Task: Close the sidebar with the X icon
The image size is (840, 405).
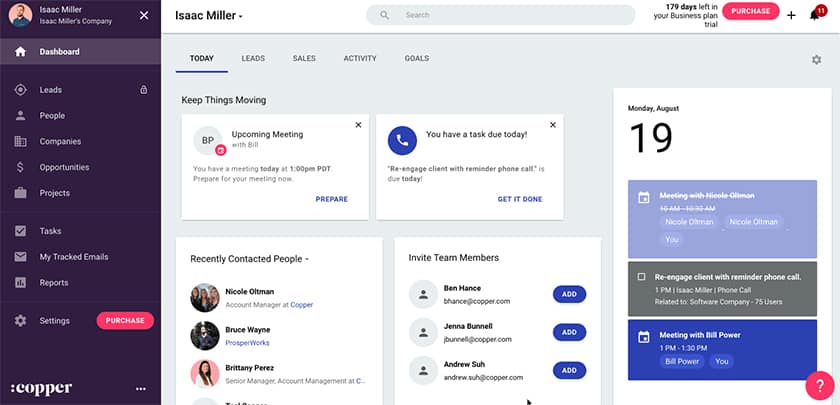Action: tap(144, 16)
